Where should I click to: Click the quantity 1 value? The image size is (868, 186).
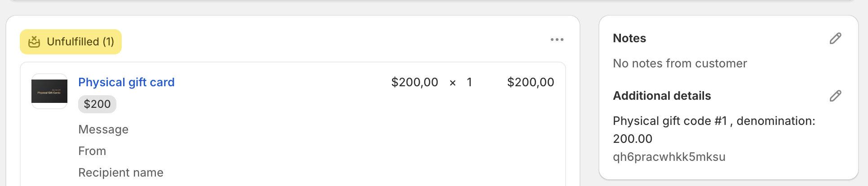(x=469, y=82)
